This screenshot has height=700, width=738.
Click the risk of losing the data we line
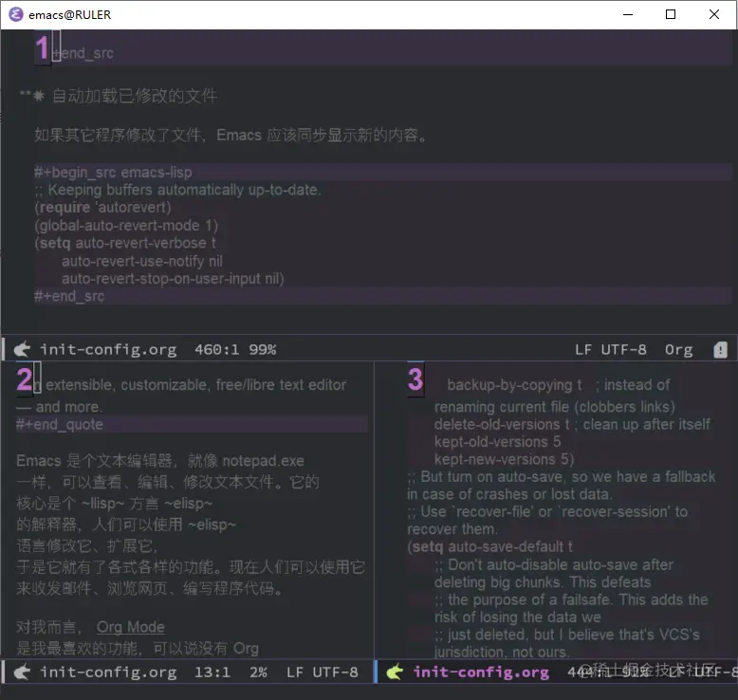(x=517, y=617)
